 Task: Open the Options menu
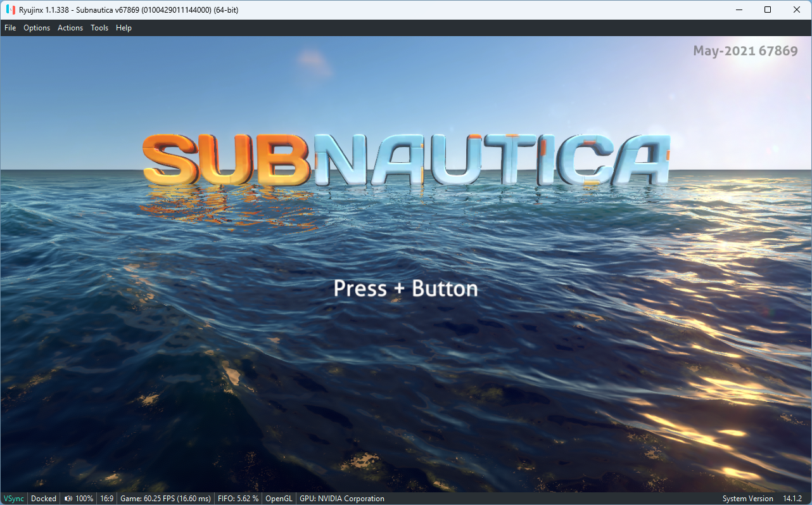[36, 27]
